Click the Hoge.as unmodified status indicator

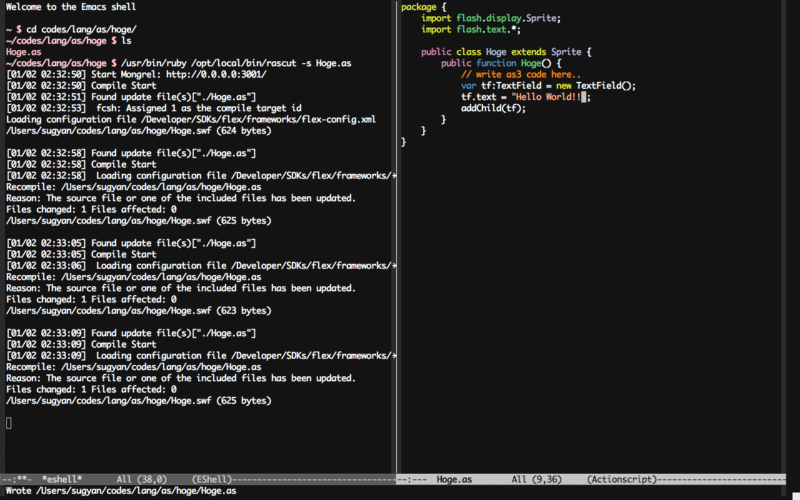point(412,480)
